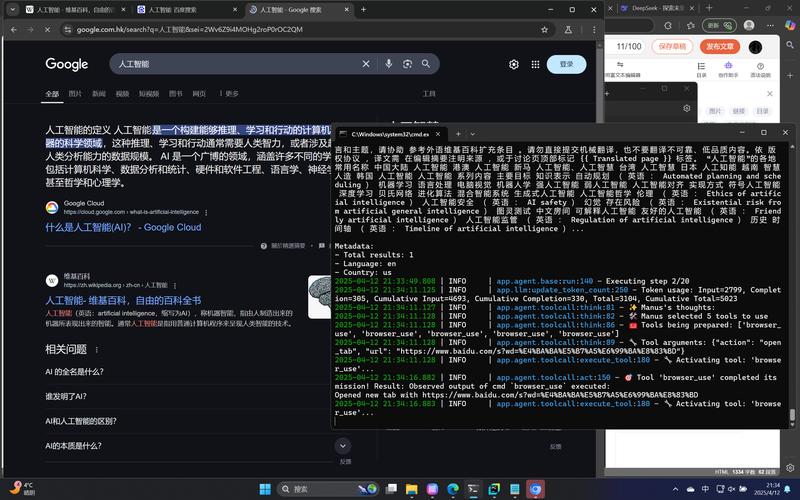
Task: Expand the 更多 menu in Google filters
Action: point(229,93)
